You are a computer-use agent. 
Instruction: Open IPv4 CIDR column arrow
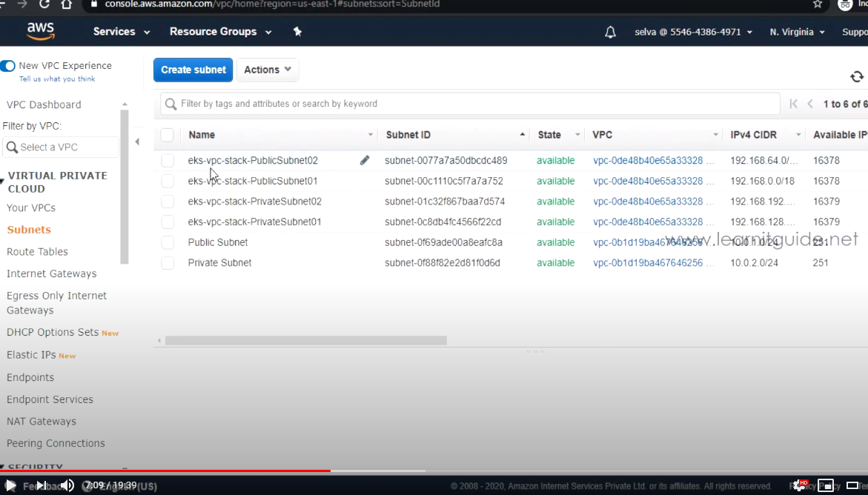pyautogui.click(x=798, y=135)
